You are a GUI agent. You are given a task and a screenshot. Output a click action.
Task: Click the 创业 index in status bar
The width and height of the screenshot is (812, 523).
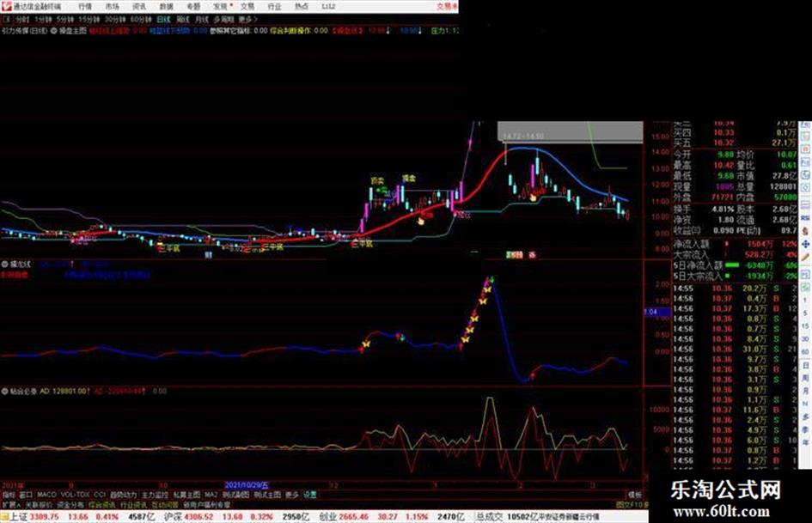tap(327, 517)
